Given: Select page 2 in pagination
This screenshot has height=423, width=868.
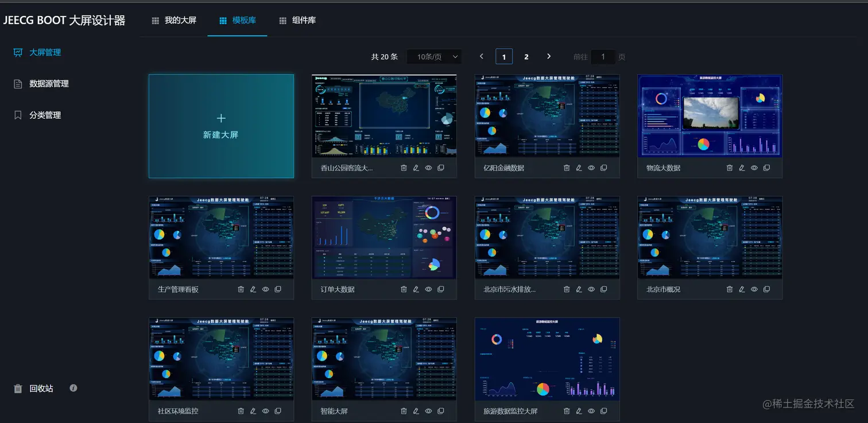Looking at the screenshot, I should (526, 57).
